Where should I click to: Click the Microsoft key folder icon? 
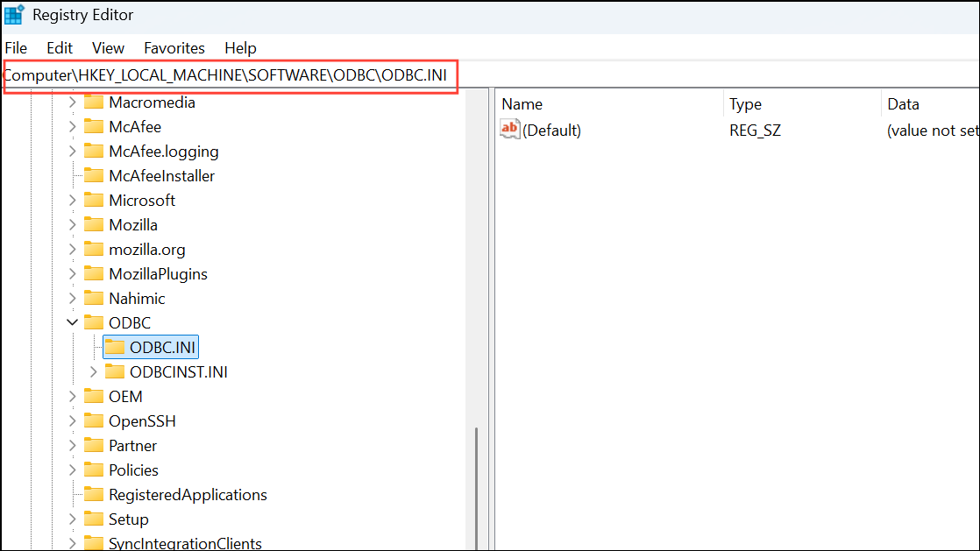94,200
